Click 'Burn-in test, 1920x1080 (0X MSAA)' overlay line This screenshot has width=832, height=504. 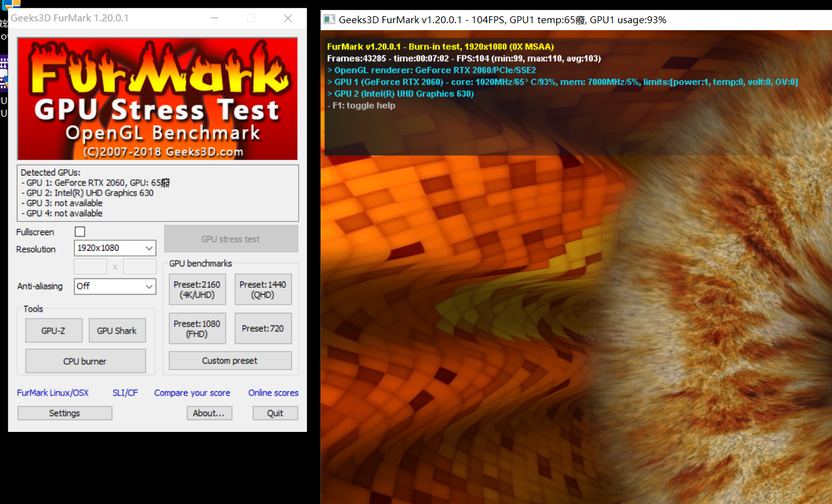point(440,46)
